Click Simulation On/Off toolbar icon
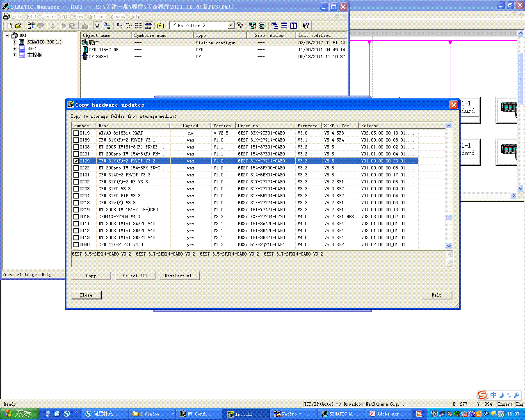Screen dimensions: 525x420 (x=262, y=25)
